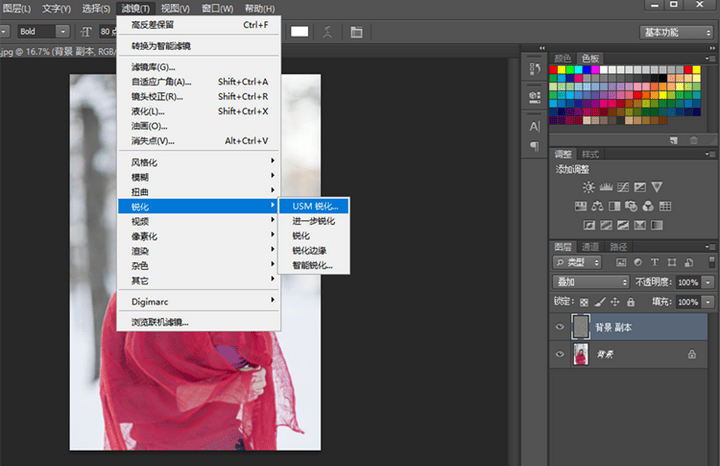Add a Posterize adjustment

coord(606,225)
